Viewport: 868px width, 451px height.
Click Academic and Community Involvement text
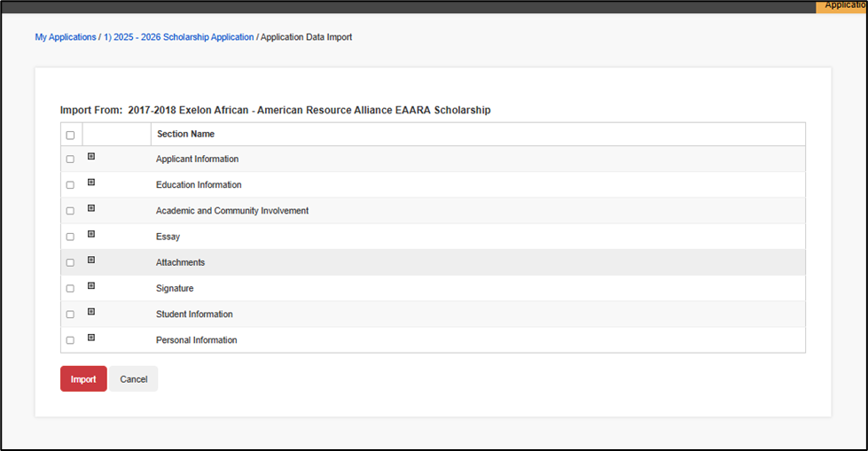coord(232,211)
